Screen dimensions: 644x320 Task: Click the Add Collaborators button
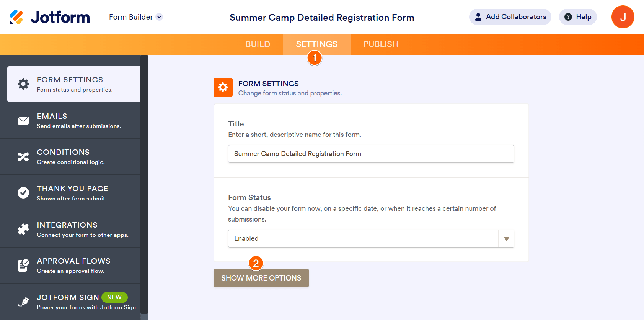click(510, 17)
